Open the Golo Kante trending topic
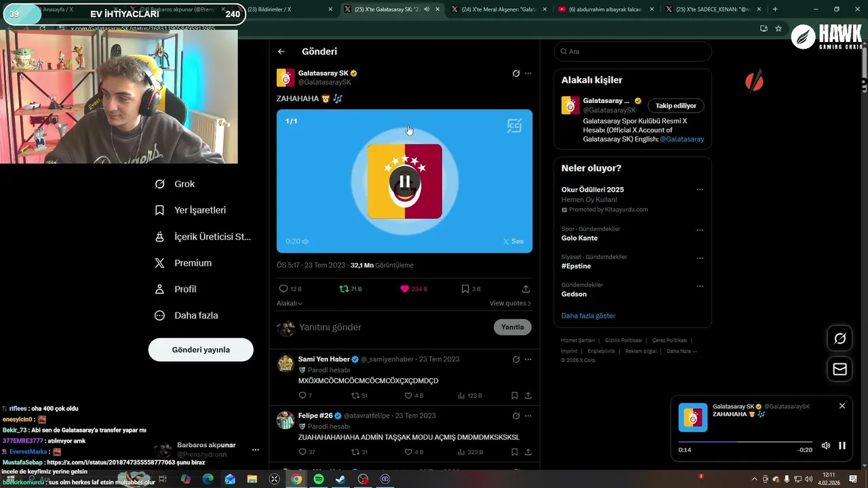This screenshot has height=488, width=868. (x=580, y=238)
